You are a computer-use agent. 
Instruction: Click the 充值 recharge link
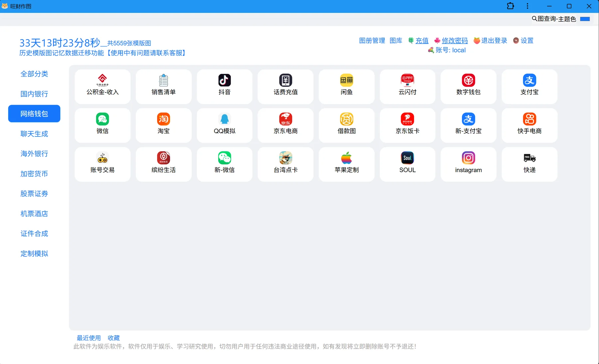click(422, 41)
